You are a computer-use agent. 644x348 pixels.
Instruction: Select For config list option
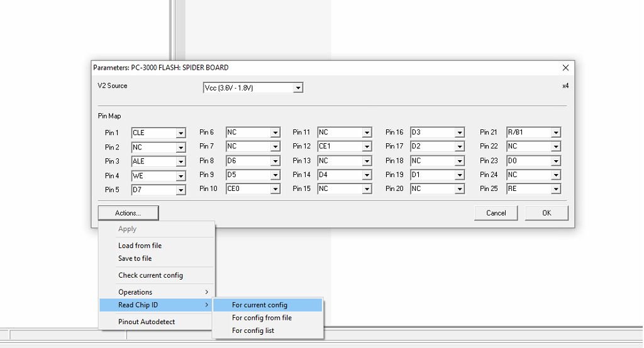(x=253, y=330)
